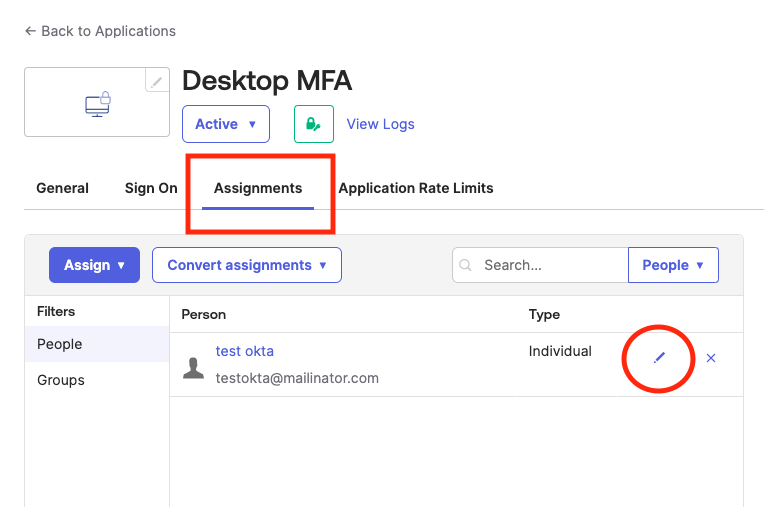Open the Sign On tab
Viewport: 764px width, 507px height.
[x=151, y=188]
